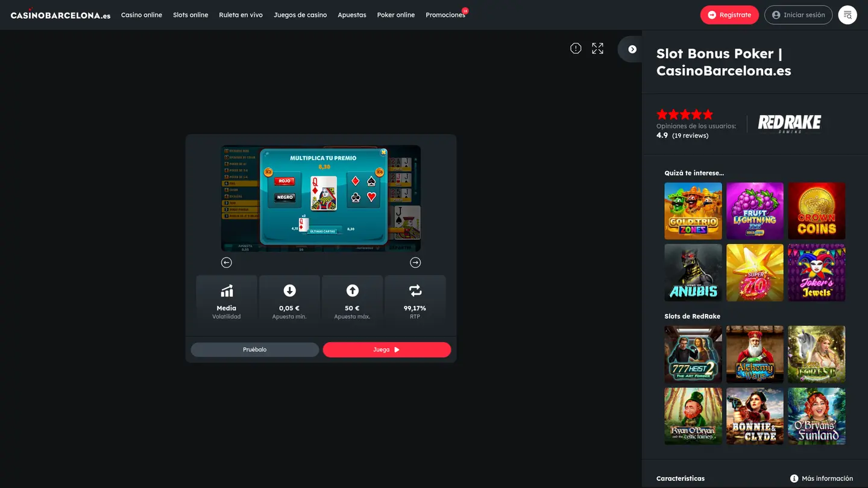Click the Slot Bonus Poker title

(724, 62)
